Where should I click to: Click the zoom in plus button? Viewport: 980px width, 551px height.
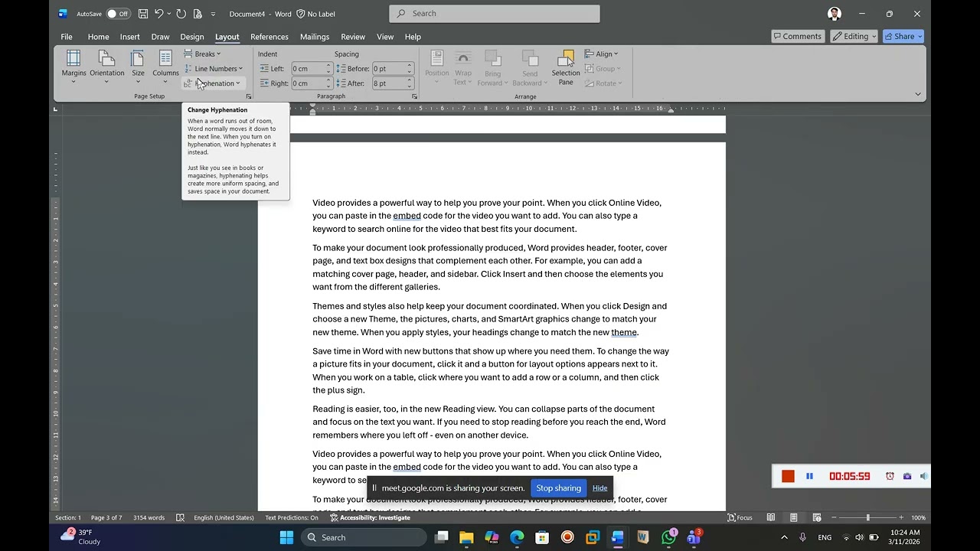point(901,517)
